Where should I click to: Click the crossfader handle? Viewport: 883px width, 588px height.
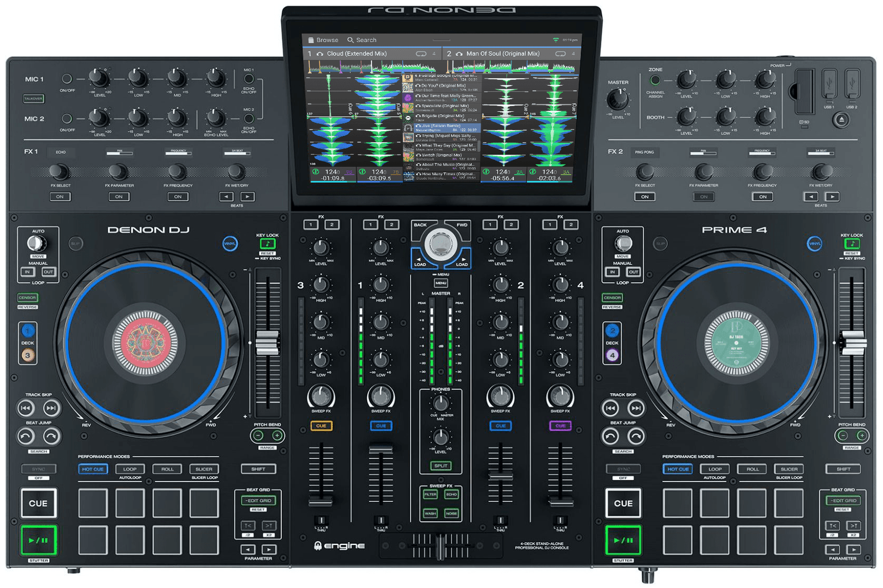440,546
